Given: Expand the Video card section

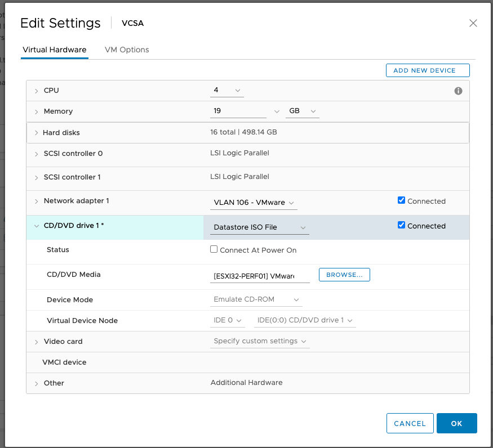Looking at the screenshot, I should 37,342.
